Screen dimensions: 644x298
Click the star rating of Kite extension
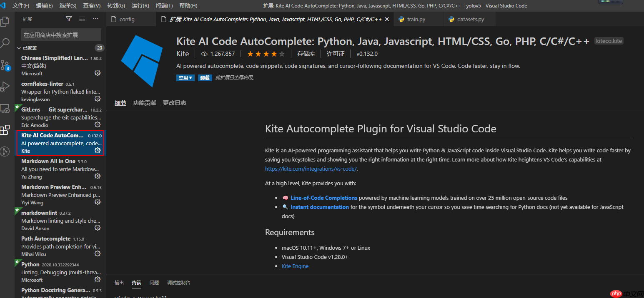click(266, 54)
